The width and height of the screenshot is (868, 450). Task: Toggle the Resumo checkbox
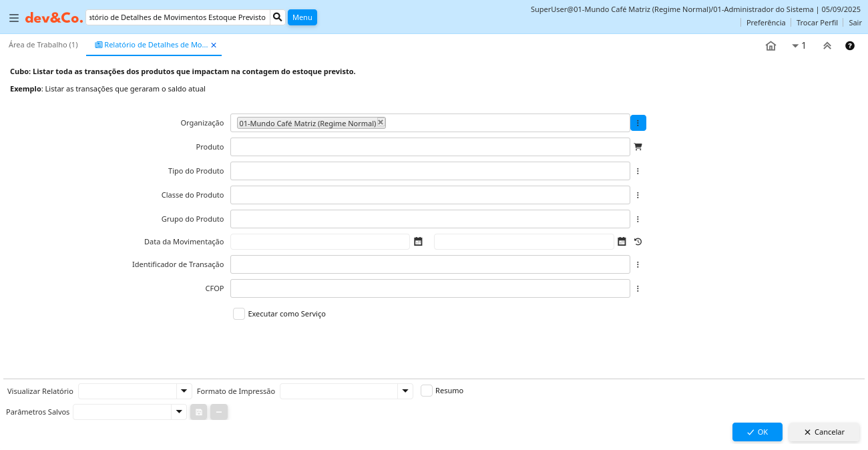coord(427,391)
